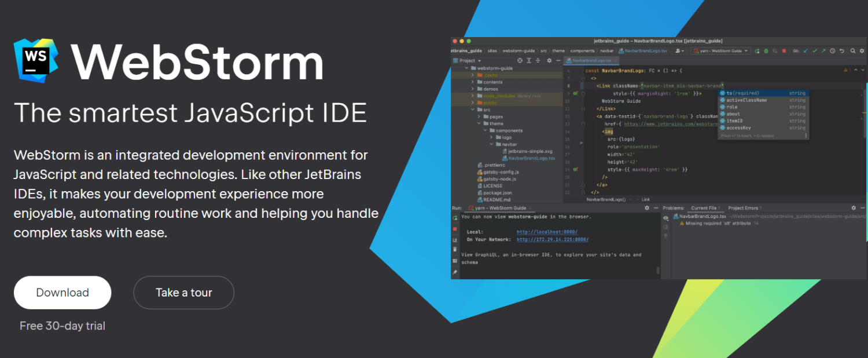Click the trash icon in Run panel
Image resolution: width=868 pixels, height=358 pixels.
pos(455,250)
